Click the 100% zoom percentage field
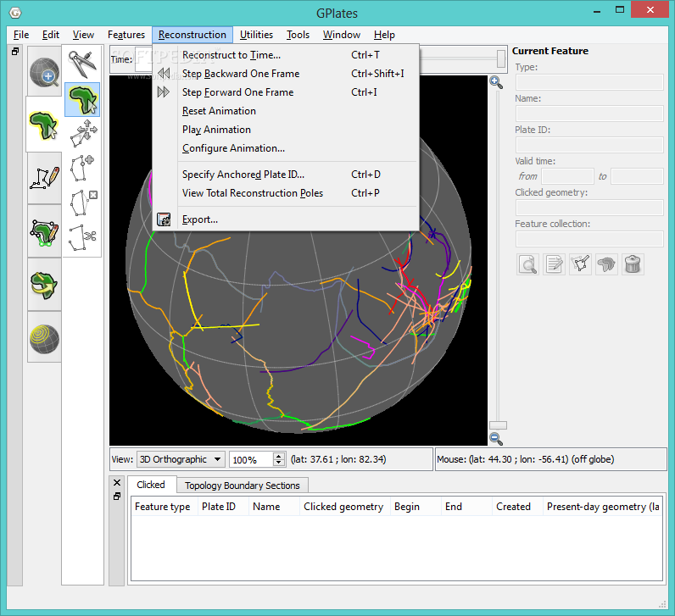Image resolution: width=675 pixels, height=616 pixels. coord(252,460)
